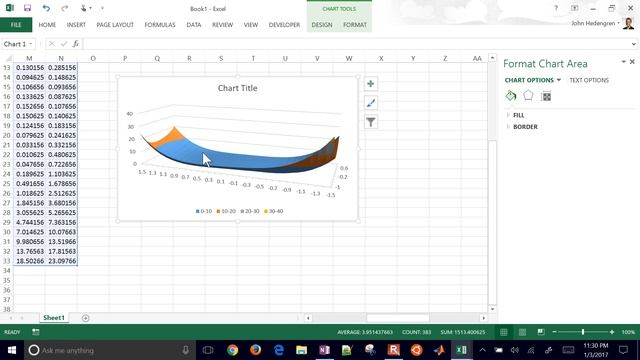Open Ribbon Display Options icon
The image size is (640, 360).
coord(574,8)
